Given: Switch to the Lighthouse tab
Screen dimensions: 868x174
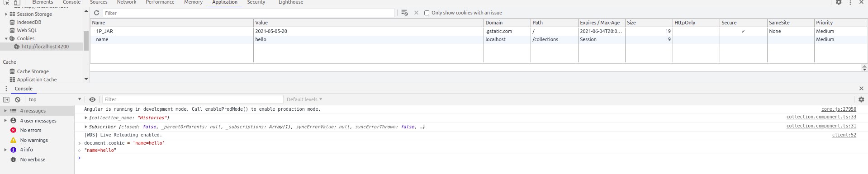Looking at the screenshot, I should (291, 2).
